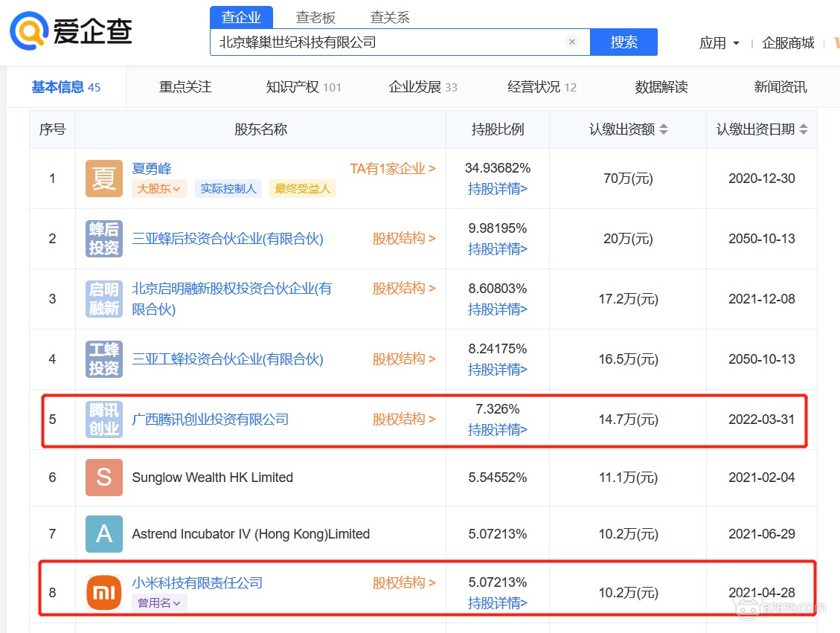
Task: Click the 工蜂投资 shareholder icon
Action: tap(103, 359)
